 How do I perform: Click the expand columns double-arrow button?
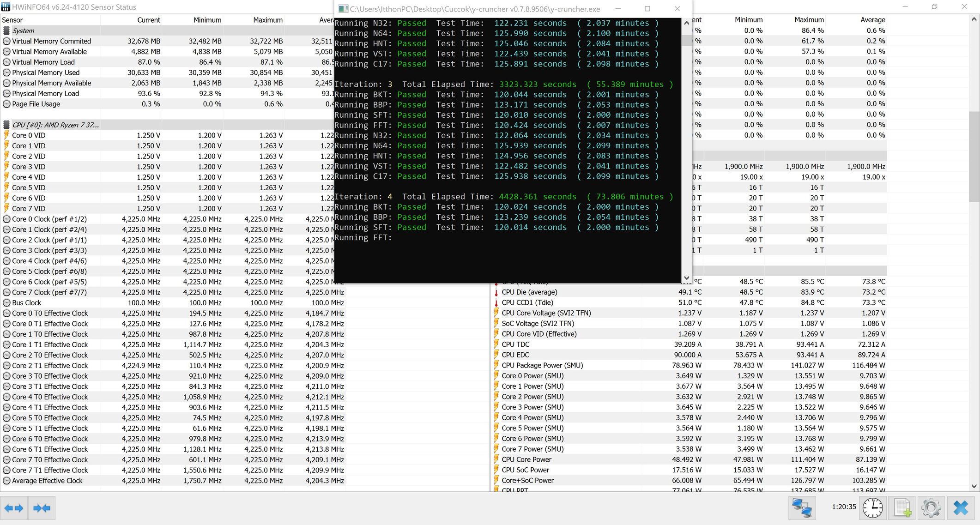(14, 508)
